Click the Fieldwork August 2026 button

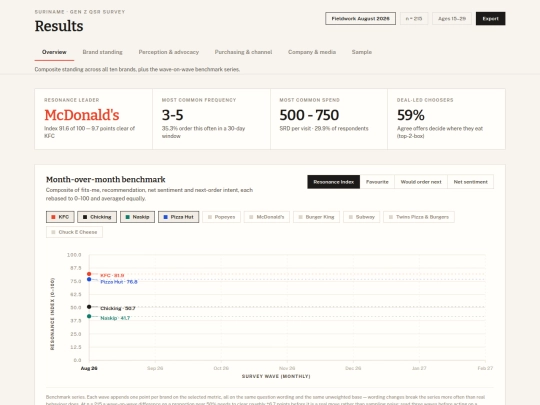[x=360, y=19]
